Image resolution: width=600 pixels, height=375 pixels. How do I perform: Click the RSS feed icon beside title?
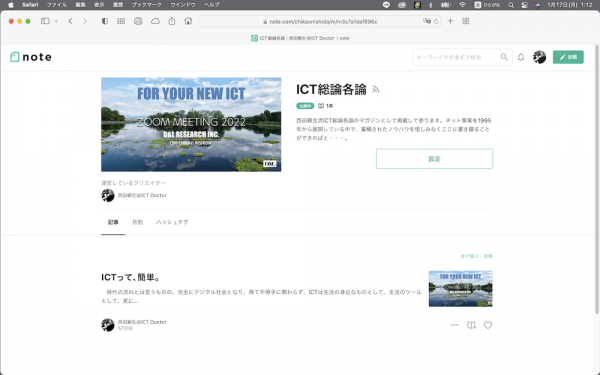[x=376, y=90]
